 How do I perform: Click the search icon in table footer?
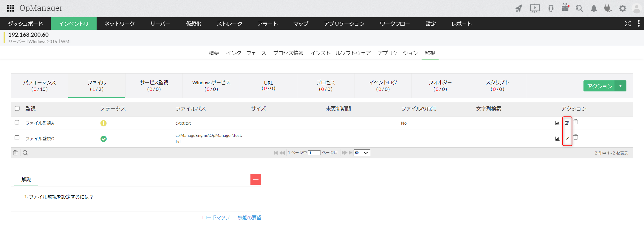[25, 153]
